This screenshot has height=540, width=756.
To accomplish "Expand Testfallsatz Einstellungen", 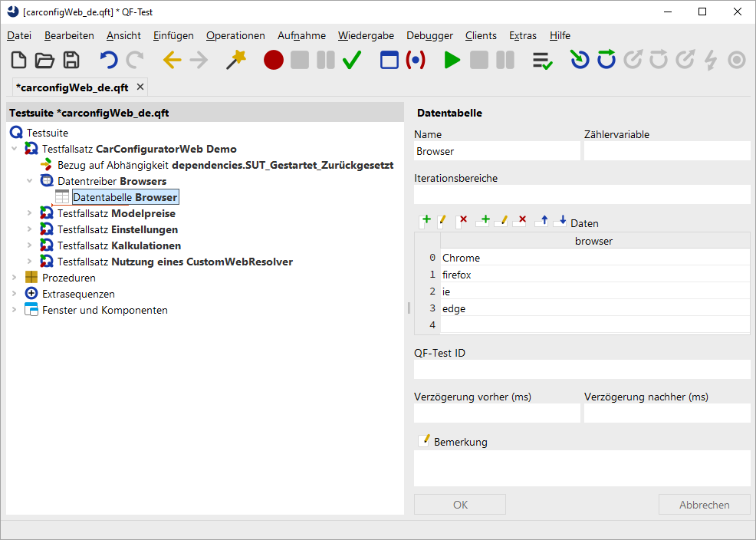I will tap(30, 229).
